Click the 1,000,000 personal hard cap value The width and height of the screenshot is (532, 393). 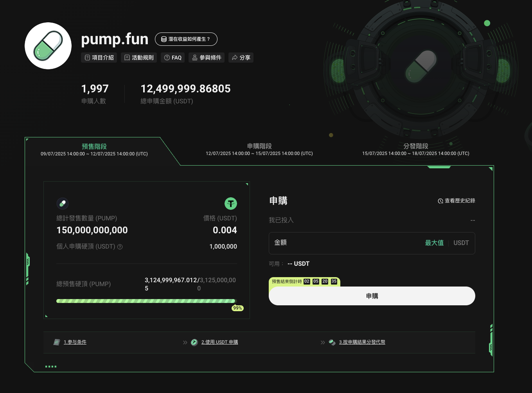click(223, 247)
